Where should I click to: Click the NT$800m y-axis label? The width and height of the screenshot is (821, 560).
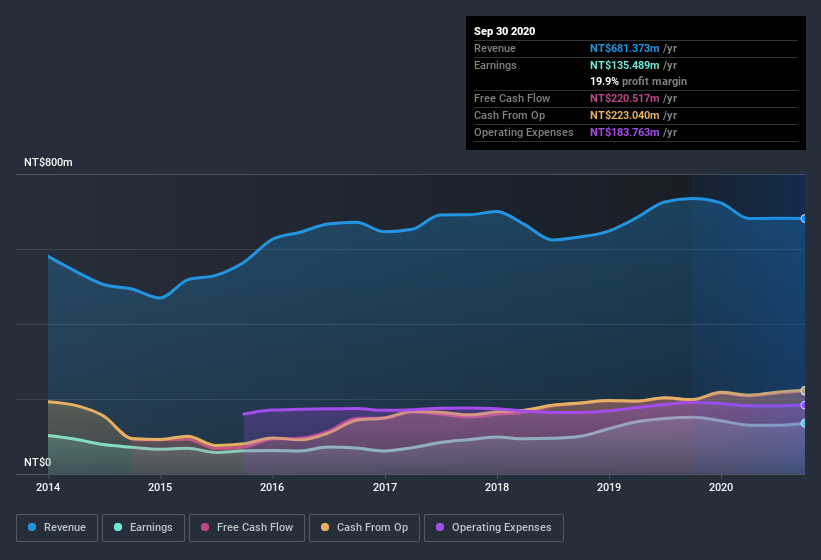(x=48, y=162)
